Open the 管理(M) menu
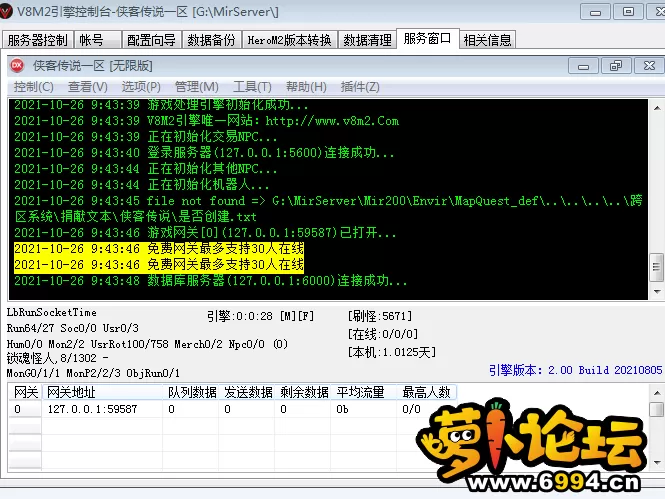665x499 pixels. click(197, 87)
